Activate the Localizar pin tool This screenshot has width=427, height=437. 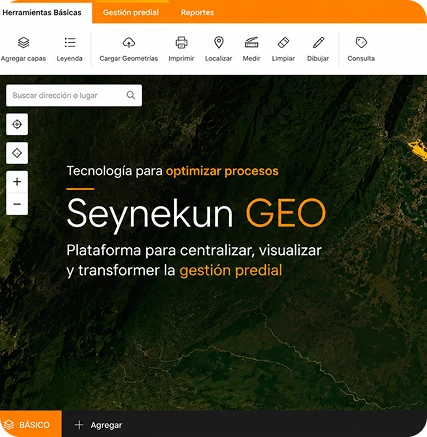coord(218,49)
